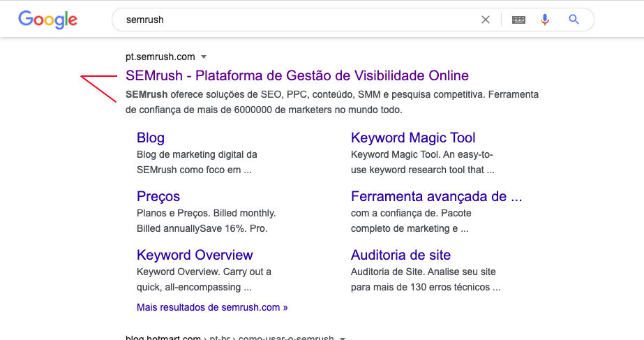This screenshot has height=340, width=644.
Task: Open the Keyword Magic Tool sitelink
Action: [x=413, y=138]
